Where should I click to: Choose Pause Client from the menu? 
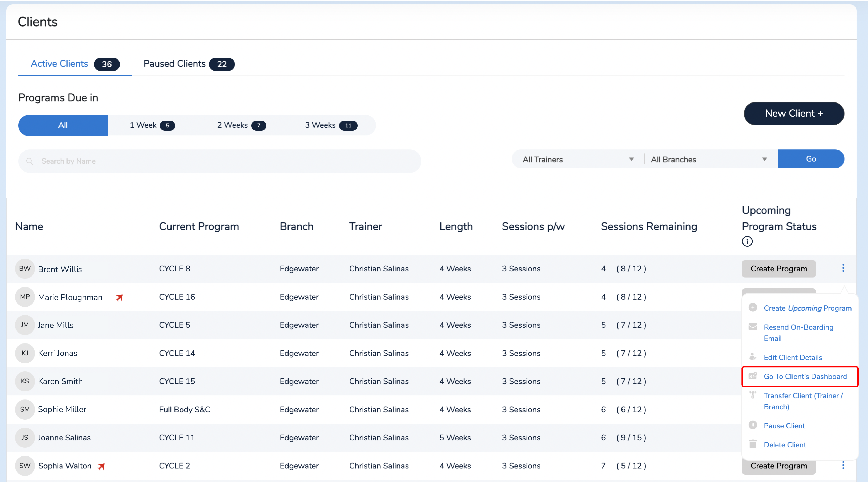pos(784,426)
